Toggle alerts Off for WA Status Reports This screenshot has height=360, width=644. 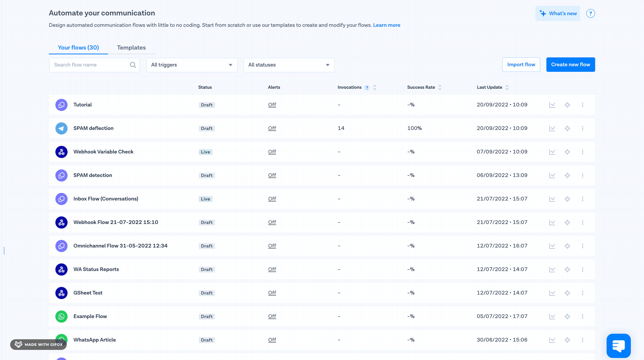pyautogui.click(x=272, y=269)
